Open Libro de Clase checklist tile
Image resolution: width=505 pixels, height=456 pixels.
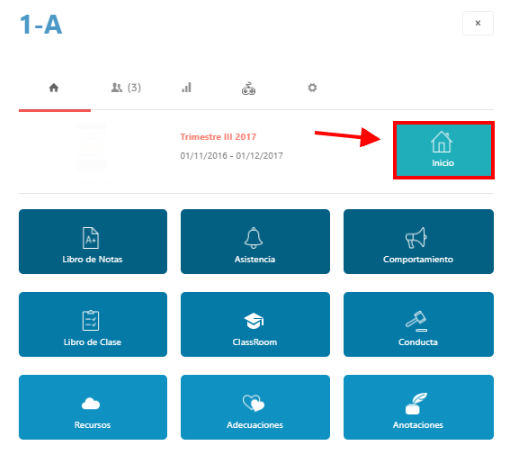[93, 324]
